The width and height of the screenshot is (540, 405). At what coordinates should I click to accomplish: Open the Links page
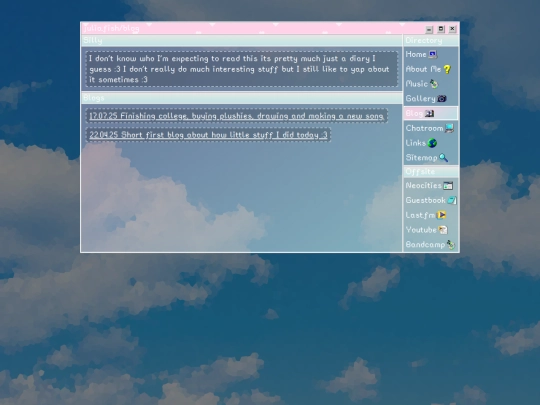click(416, 143)
